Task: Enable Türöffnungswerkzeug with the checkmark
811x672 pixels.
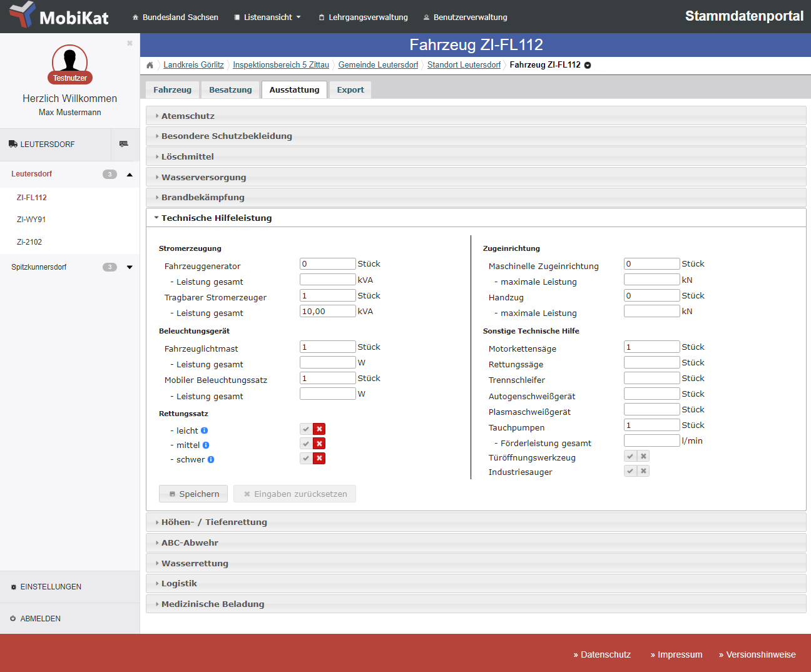Action: pyautogui.click(x=630, y=456)
